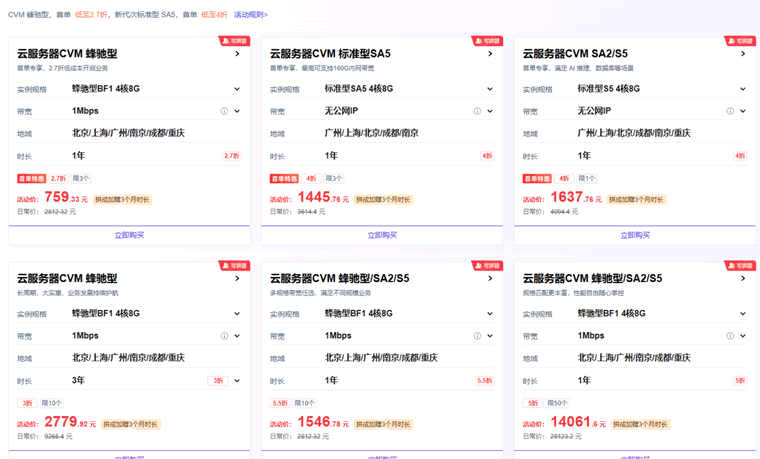
Task: Open title arrow on the 1546.78 元 card
Action: (x=490, y=279)
